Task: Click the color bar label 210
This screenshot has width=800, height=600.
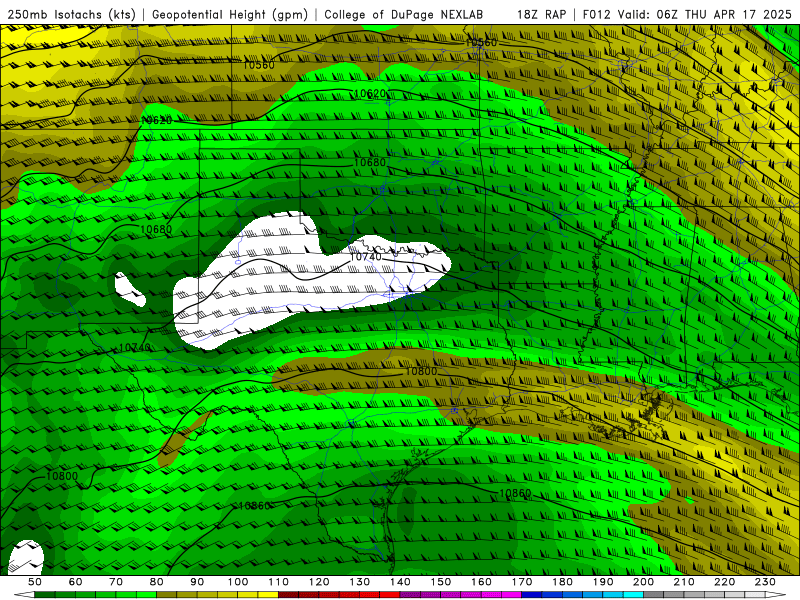Action: point(684,582)
